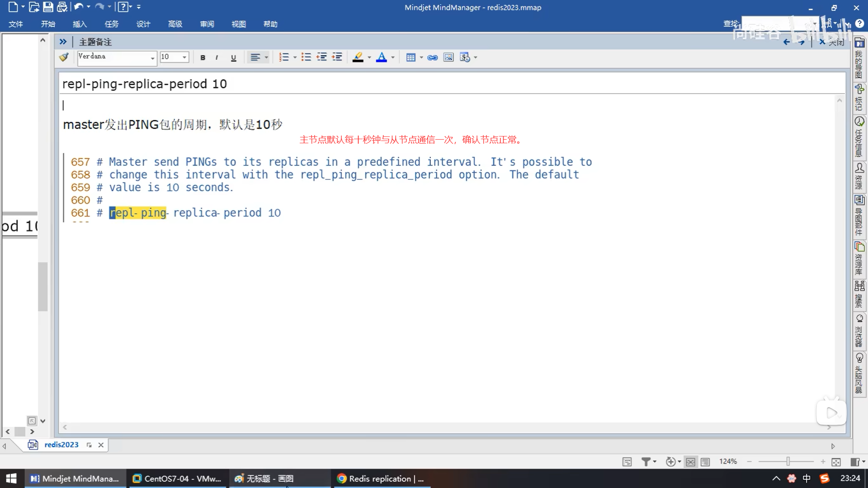Open the Verdana font name dropdown
The image size is (868, 488).
152,57
